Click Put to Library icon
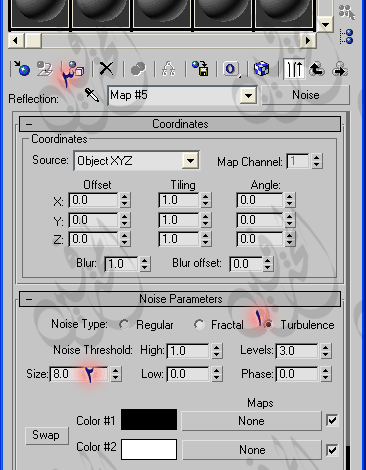366x470 pixels. coord(200,68)
